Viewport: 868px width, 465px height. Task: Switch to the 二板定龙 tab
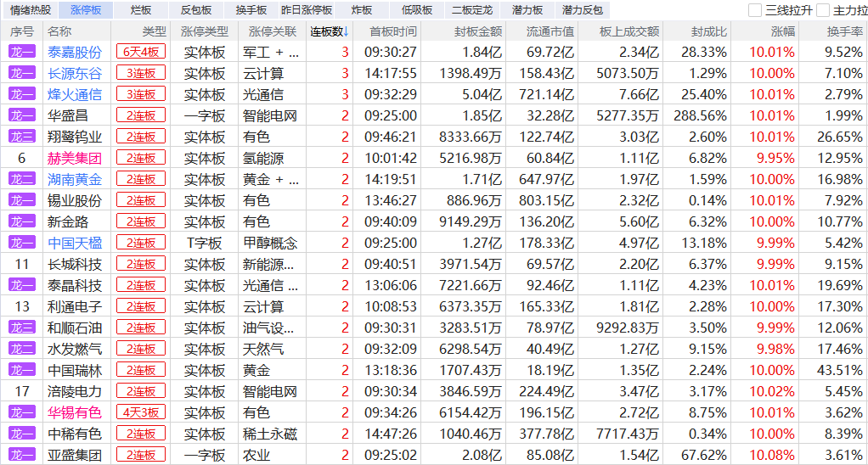click(x=472, y=10)
